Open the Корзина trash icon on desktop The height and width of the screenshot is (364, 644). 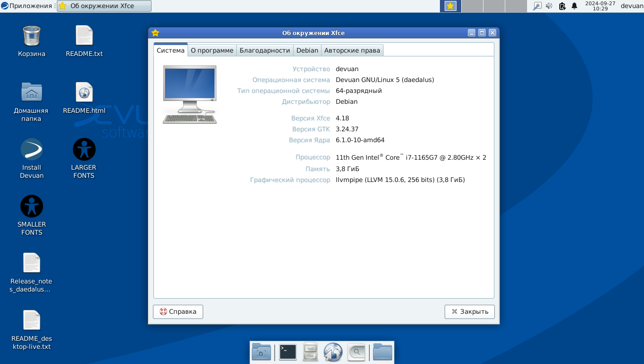(32, 41)
